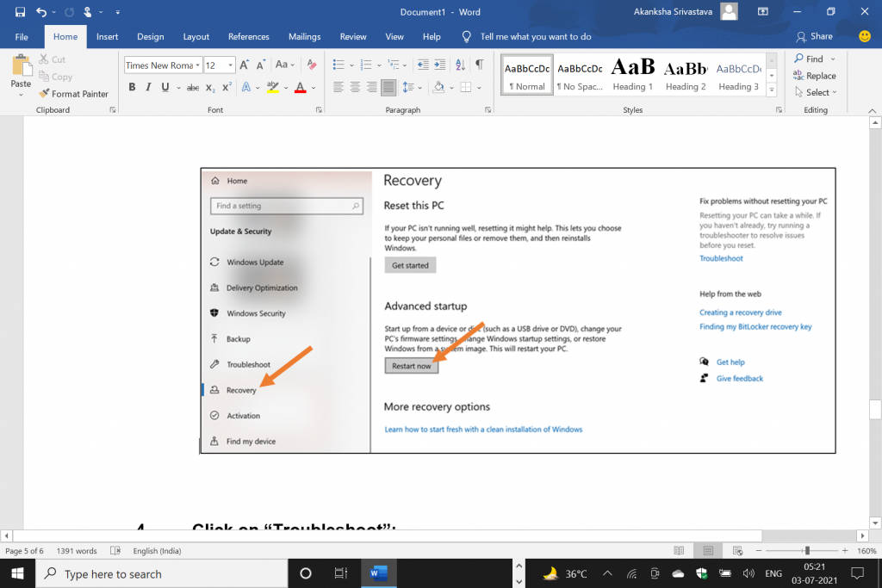
Task: Open Word from the Windows taskbar
Action: tap(378, 573)
